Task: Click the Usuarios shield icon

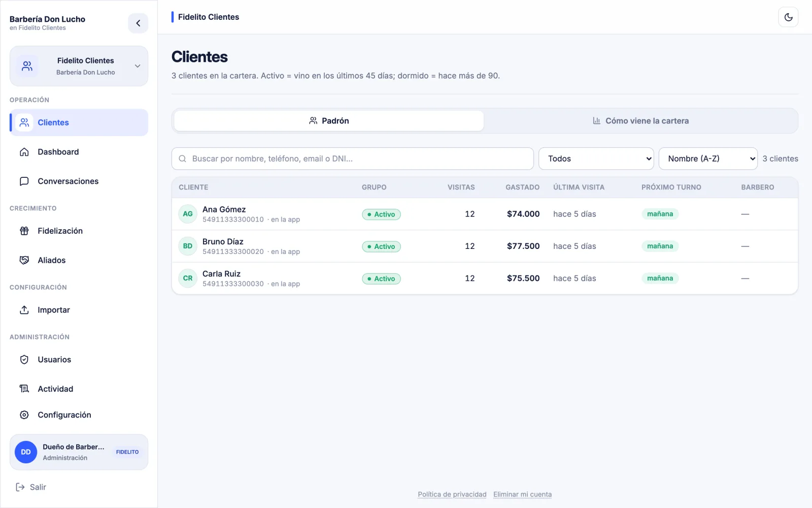Action: (x=24, y=360)
